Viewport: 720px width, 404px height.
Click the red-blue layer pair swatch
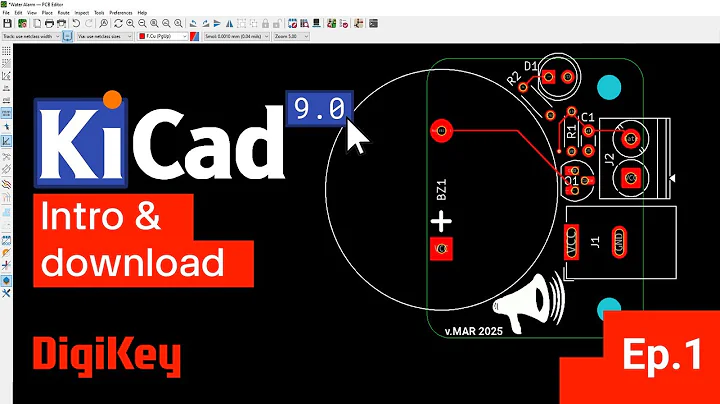click(x=195, y=36)
